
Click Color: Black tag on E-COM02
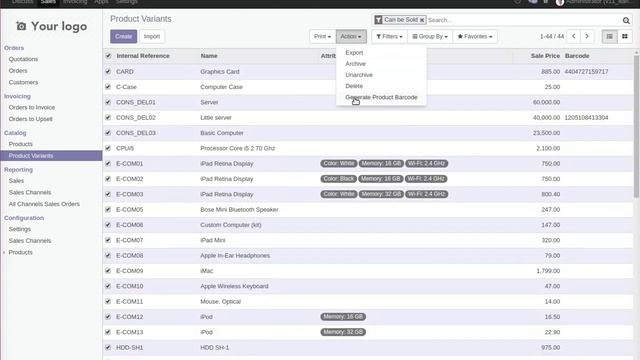click(x=339, y=179)
